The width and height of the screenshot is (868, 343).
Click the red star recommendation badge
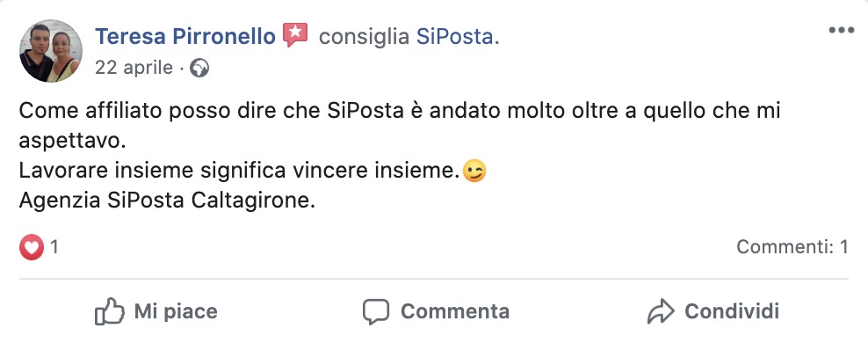(295, 35)
